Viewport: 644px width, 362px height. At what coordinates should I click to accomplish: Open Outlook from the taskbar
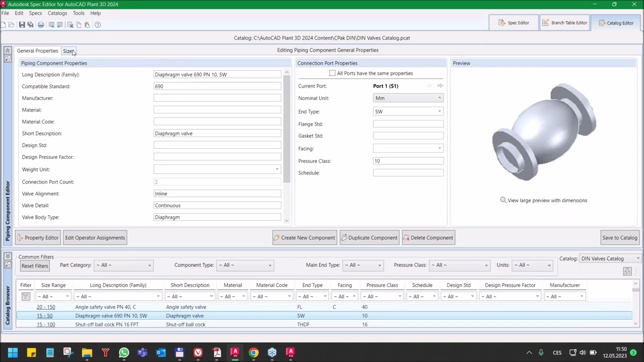(x=161, y=352)
